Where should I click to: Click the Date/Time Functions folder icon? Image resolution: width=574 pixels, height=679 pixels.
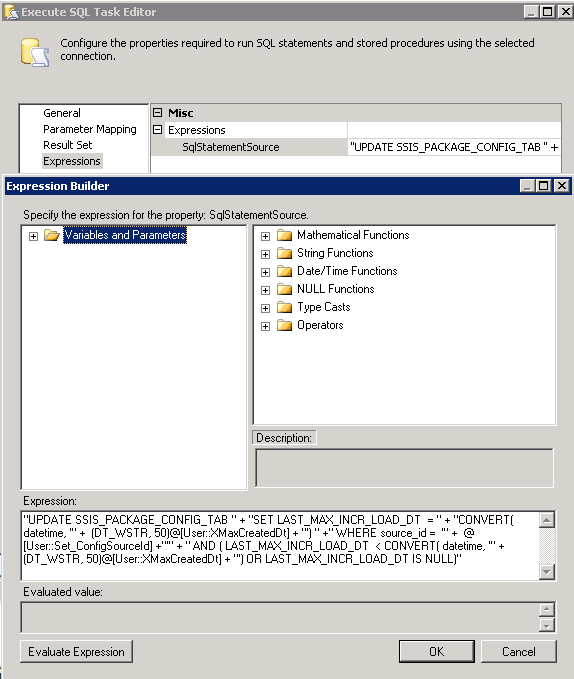pyautogui.click(x=284, y=272)
